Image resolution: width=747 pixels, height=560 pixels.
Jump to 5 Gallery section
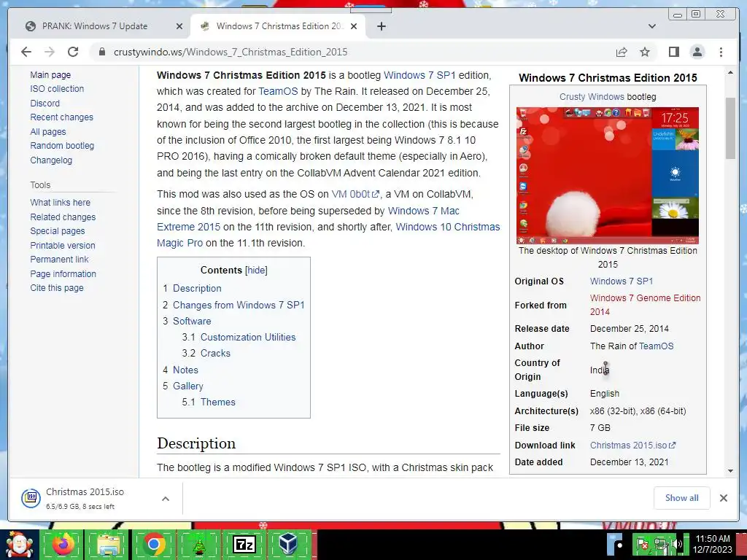[183, 386]
